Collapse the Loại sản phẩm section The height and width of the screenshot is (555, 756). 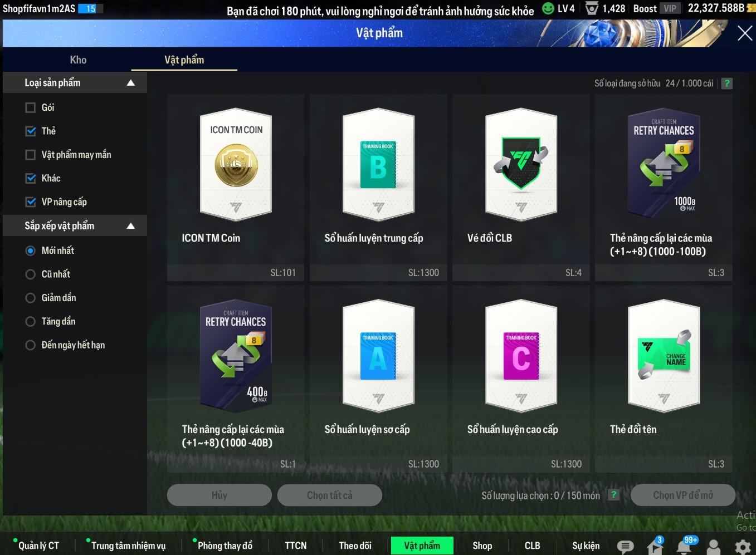tap(130, 83)
